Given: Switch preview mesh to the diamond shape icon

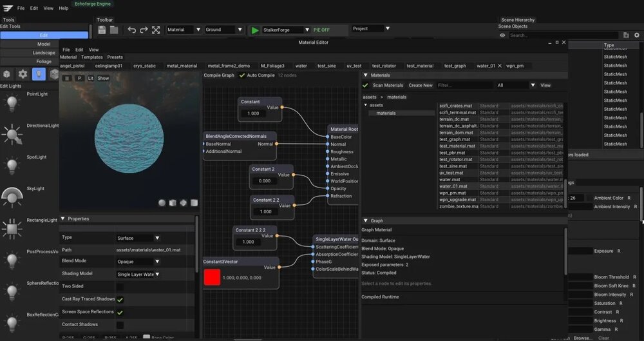Looking at the screenshot, I should 183,203.
